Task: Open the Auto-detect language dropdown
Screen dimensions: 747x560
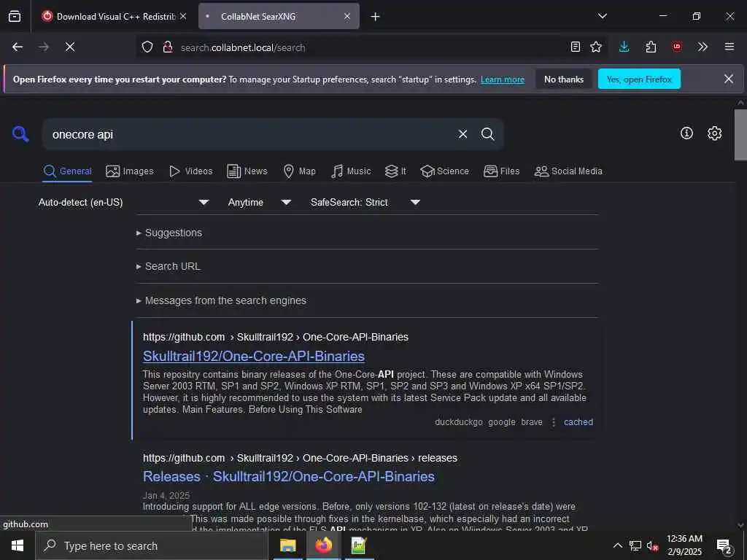Action: pyautogui.click(x=123, y=203)
